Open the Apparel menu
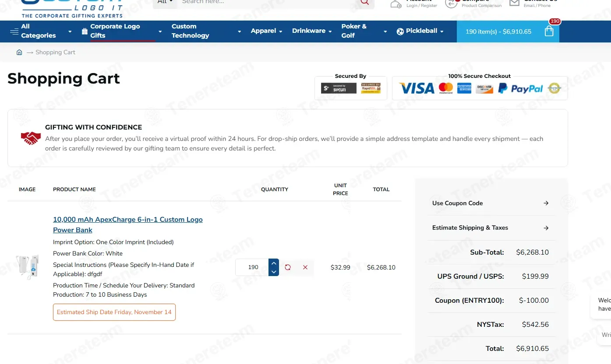The height and width of the screenshot is (364, 611). pyautogui.click(x=266, y=31)
